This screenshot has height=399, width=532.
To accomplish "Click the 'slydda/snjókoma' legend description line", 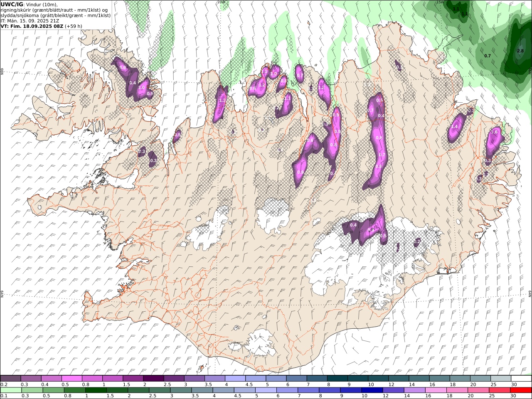I will [56, 15].
